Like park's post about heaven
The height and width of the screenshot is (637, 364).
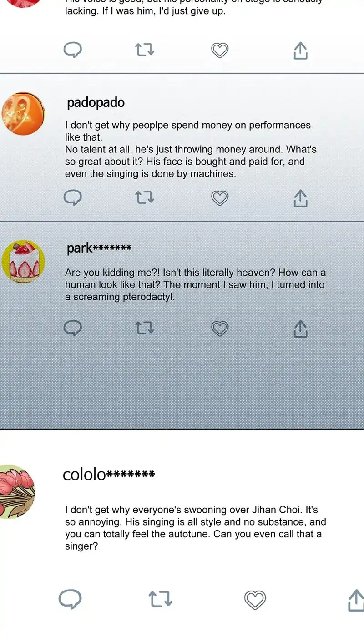pos(220,329)
